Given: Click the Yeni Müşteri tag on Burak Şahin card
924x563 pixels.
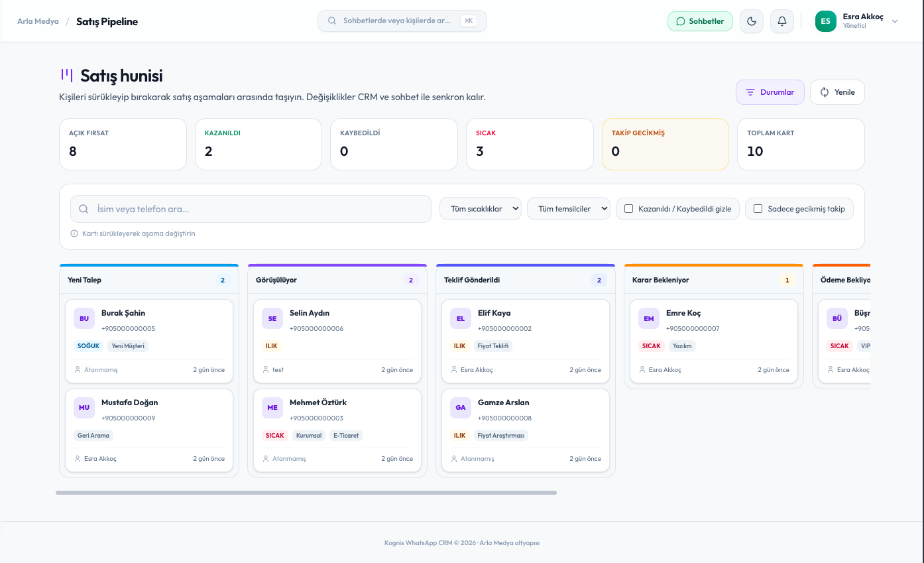Looking at the screenshot, I should coord(128,346).
